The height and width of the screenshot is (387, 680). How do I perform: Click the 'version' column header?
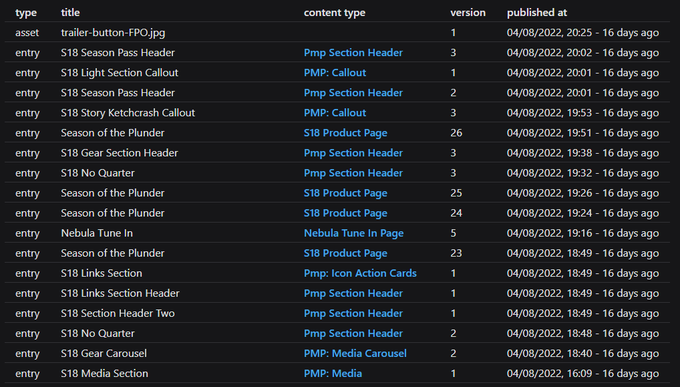click(x=468, y=13)
